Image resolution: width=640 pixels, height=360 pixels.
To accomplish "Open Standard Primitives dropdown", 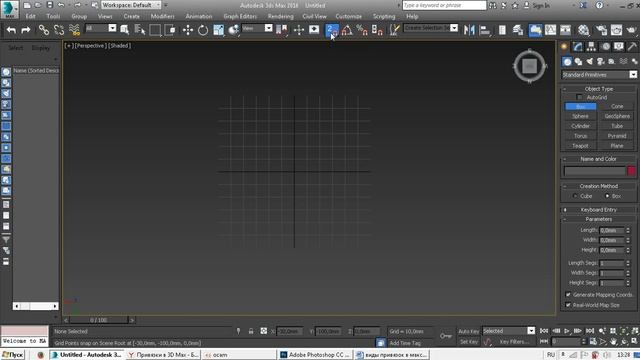I will [x=599, y=75].
